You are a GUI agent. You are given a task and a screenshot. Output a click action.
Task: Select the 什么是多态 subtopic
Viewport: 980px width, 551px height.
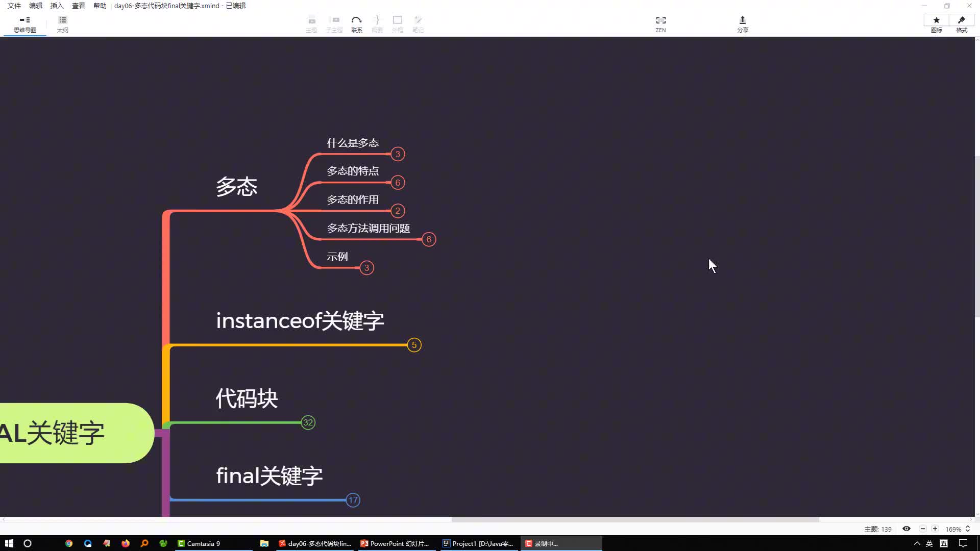(353, 143)
